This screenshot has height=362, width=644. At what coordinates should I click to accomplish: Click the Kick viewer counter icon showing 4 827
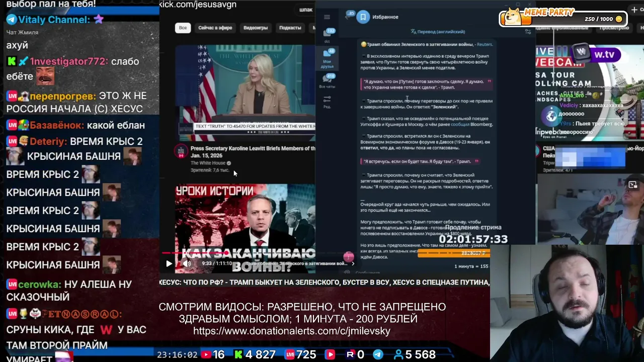click(238, 355)
